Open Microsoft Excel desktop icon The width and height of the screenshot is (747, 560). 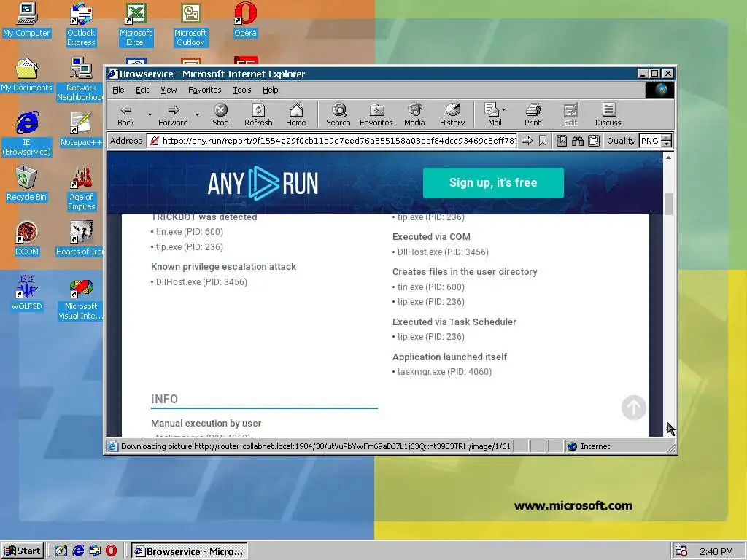136,25
